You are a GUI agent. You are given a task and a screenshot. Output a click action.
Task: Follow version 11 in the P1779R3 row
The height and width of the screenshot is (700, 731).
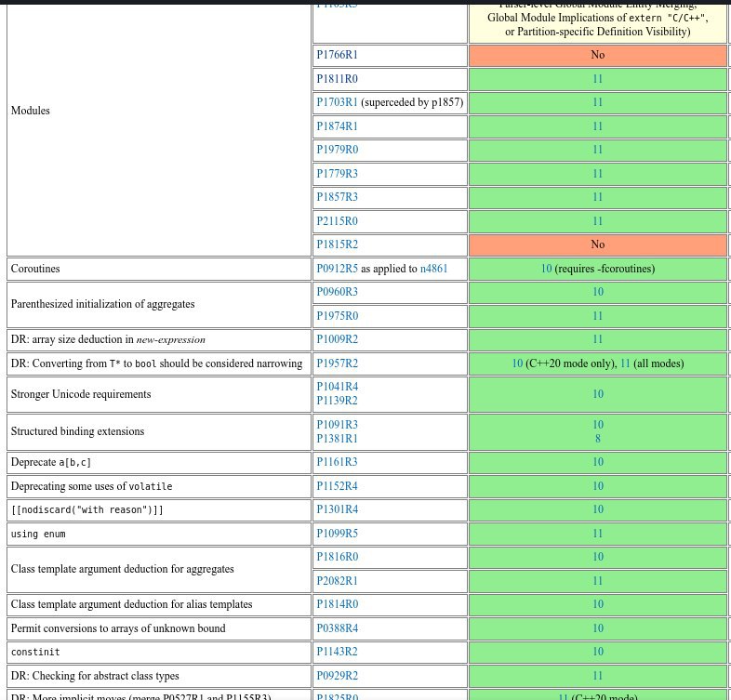pos(598,174)
